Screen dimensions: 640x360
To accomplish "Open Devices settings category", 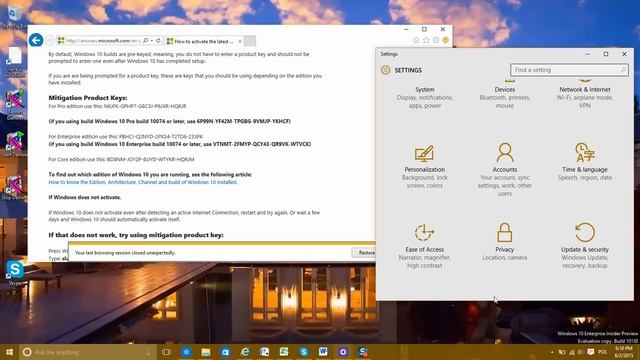I will pyautogui.click(x=504, y=97).
